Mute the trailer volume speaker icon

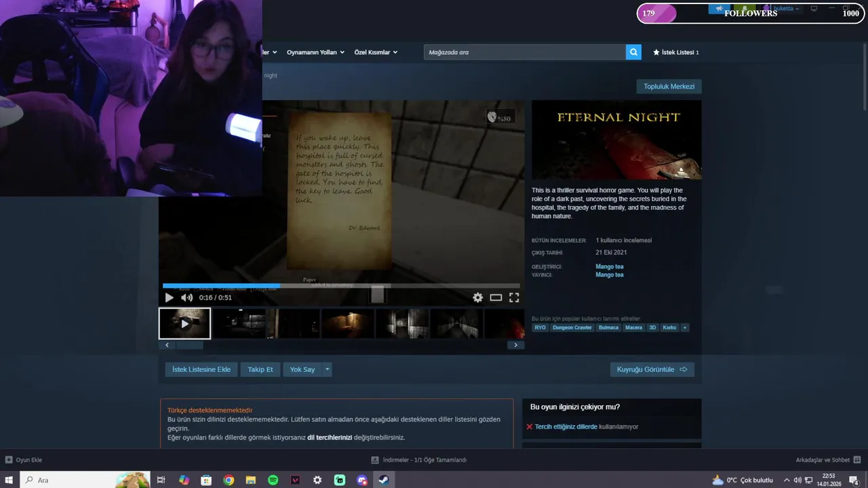(186, 298)
